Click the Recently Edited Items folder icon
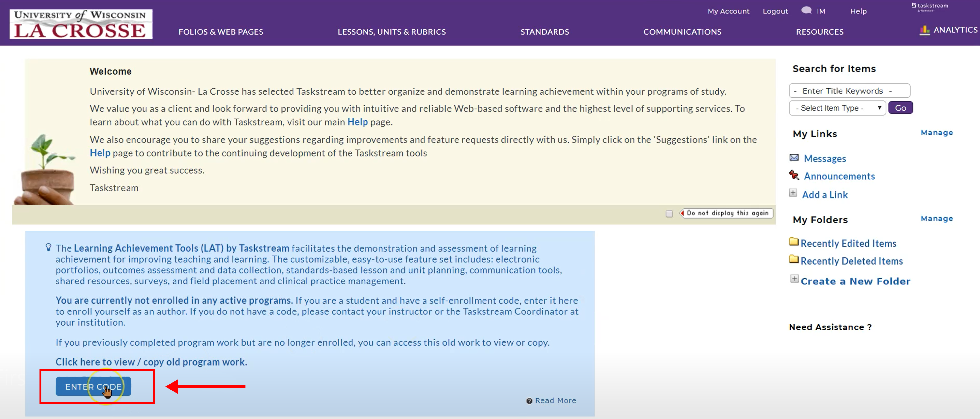This screenshot has height=419, width=980. click(x=794, y=241)
